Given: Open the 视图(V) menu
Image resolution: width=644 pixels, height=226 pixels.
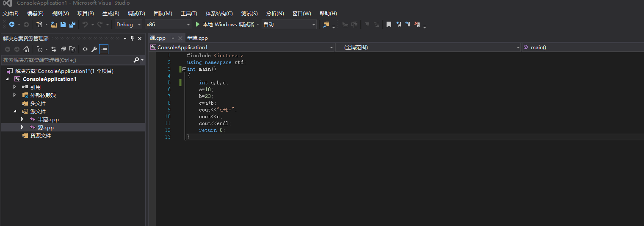Looking at the screenshot, I should [60, 14].
